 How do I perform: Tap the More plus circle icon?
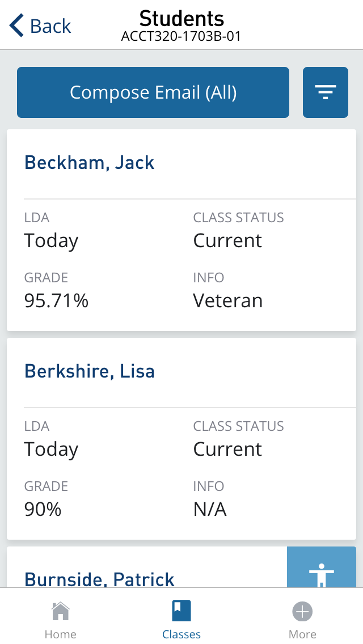[x=302, y=612]
